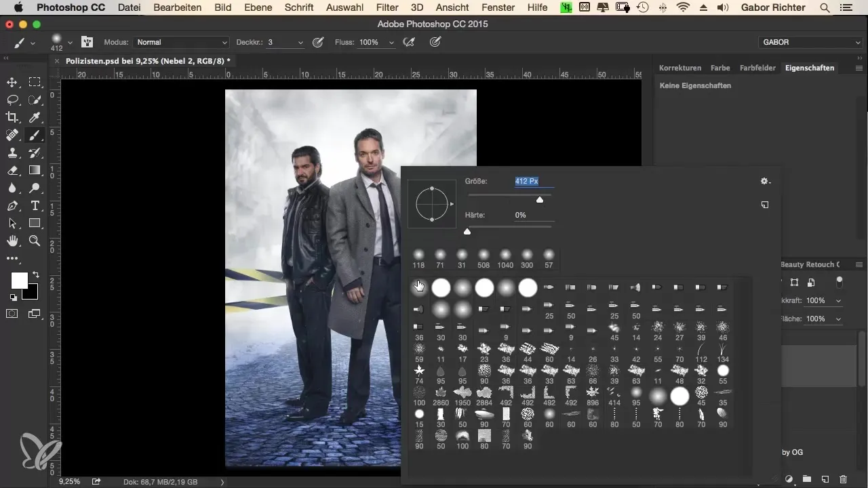The height and width of the screenshot is (488, 868).
Task: Toggle Quick Mask mode
Action: click(12, 313)
